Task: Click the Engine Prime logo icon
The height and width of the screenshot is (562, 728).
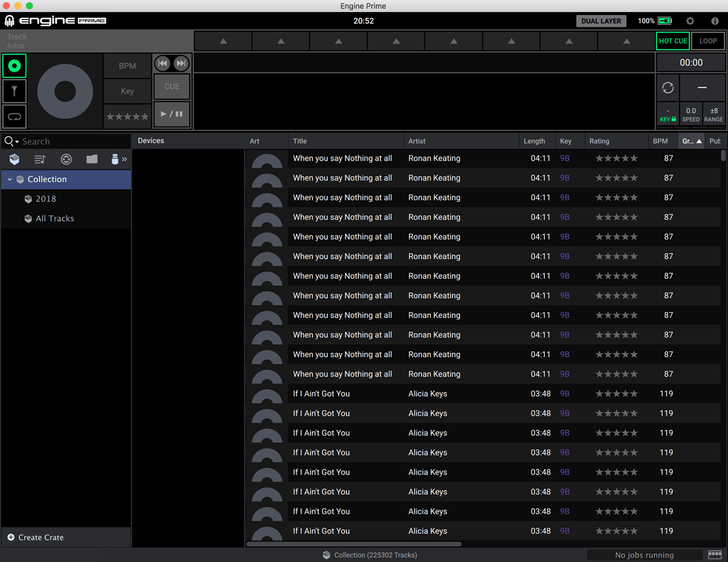Action: 9,21
